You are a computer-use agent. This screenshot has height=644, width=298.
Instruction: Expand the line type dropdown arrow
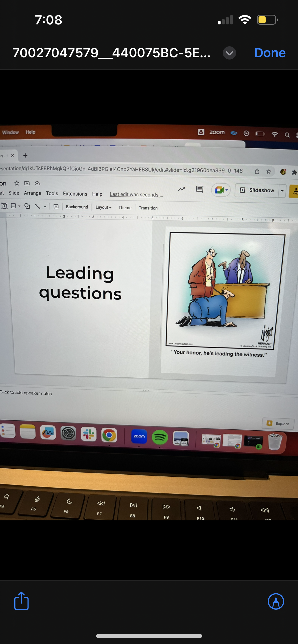coord(45,207)
